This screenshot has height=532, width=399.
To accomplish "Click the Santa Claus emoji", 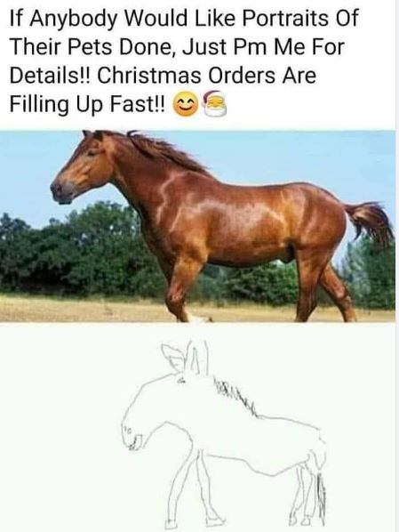I will 214,104.
